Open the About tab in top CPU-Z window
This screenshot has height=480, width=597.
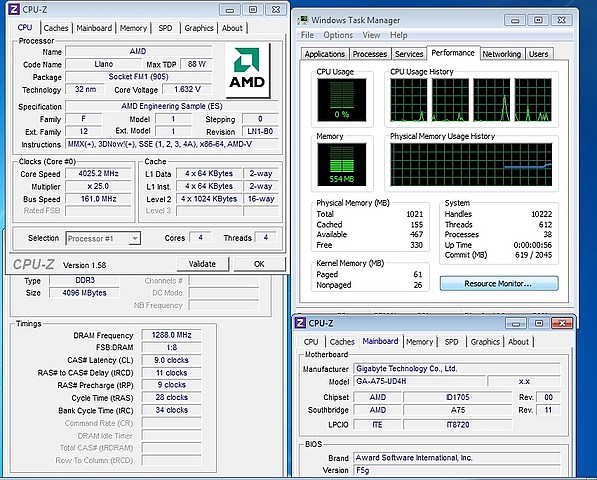(x=232, y=28)
